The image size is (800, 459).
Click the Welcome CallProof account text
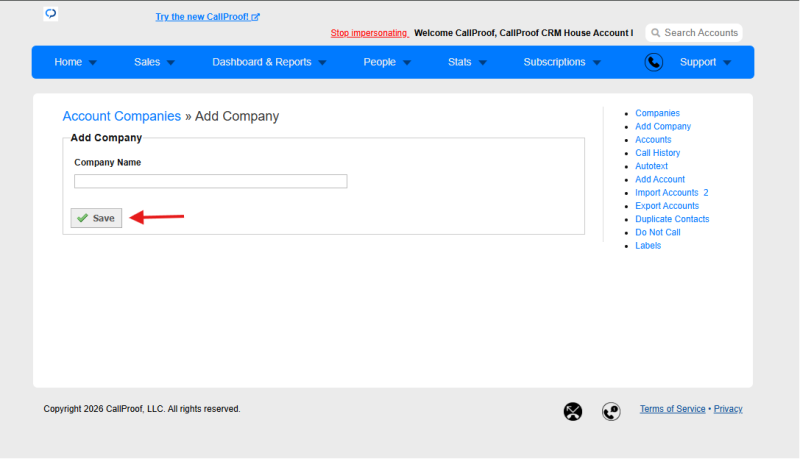pyautogui.click(x=523, y=33)
